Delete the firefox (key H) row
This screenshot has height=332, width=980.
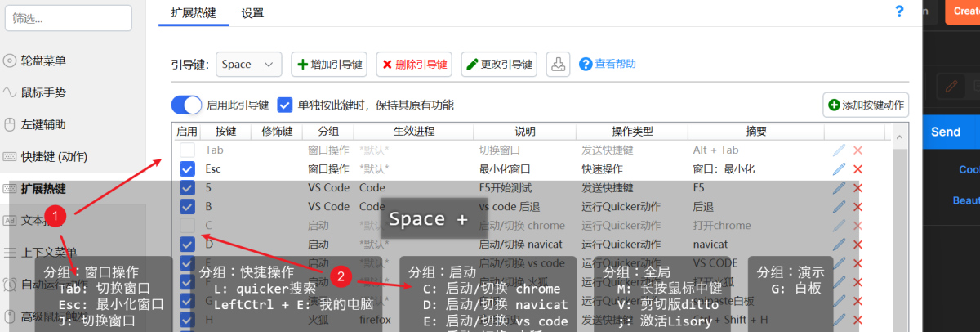point(857,319)
